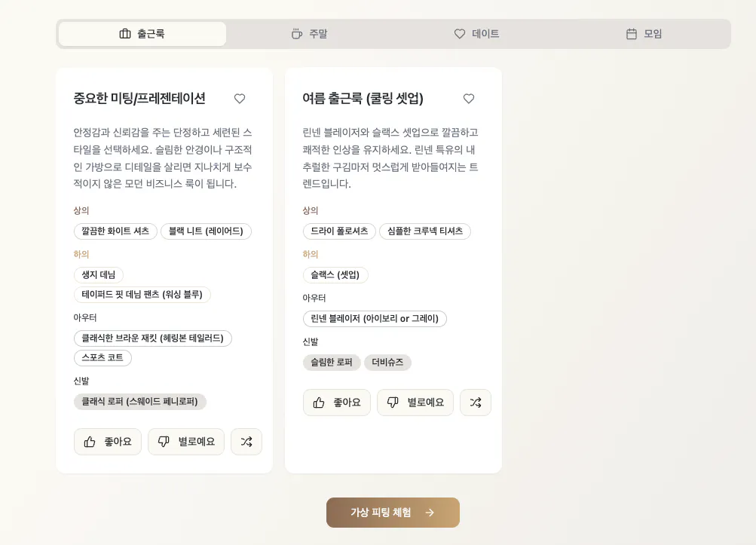The image size is (756, 545).
Task: Favorite the 여름 출근룩 card heart
Action: point(469,99)
